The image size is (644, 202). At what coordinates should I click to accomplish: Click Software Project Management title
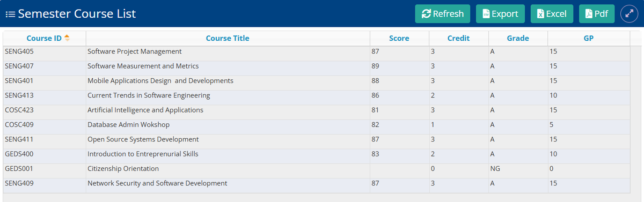(x=135, y=51)
